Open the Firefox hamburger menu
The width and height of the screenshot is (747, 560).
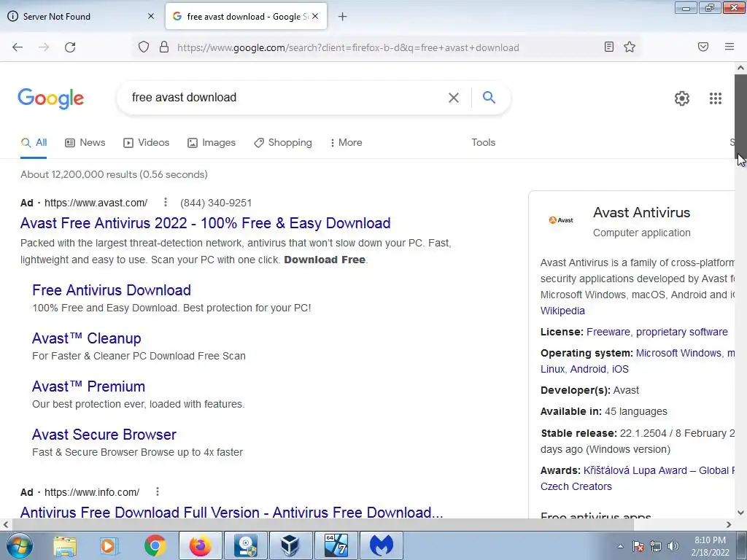coord(729,47)
